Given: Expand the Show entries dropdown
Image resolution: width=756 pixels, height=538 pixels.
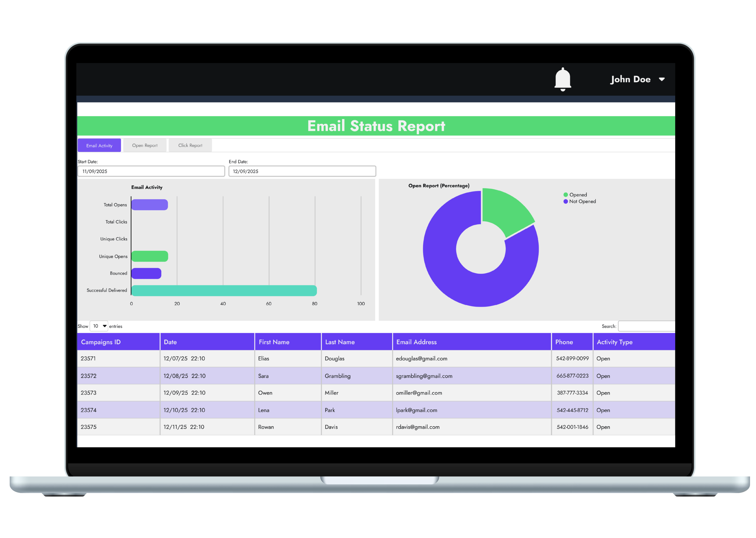Looking at the screenshot, I should pos(99,326).
